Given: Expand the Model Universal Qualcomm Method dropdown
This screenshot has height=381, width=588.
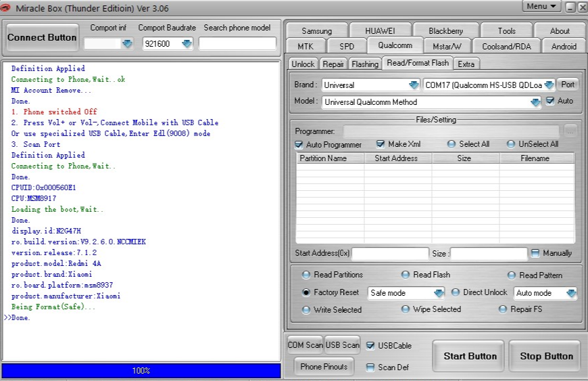Looking at the screenshot, I should [535, 102].
